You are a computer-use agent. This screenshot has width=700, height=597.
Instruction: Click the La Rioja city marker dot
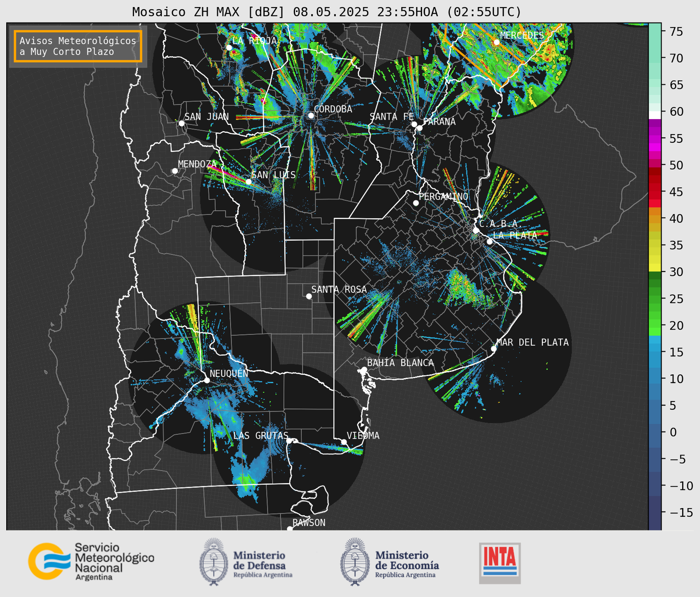229,47
